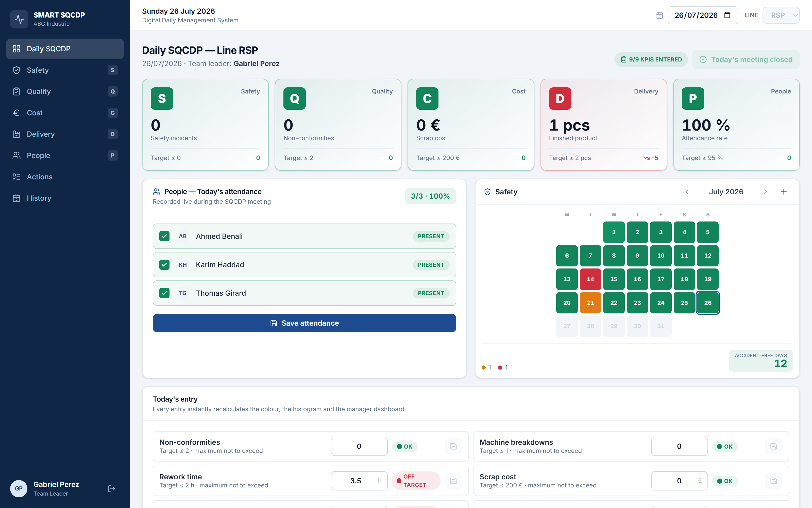Expand the LINE RSP dropdown
The image size is (812, 508).
(x=781, y=15)
